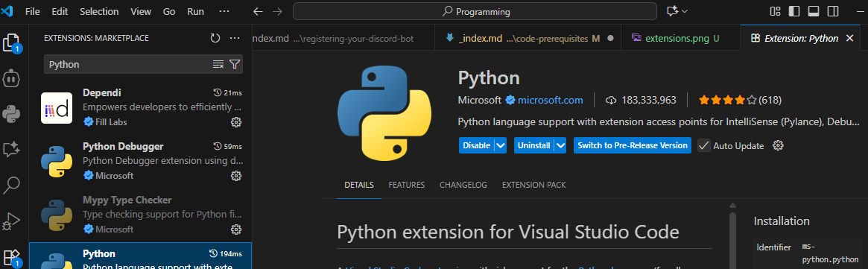
Task: Open the manage gear for Mypy Type Checker
Action: point(236,230)
